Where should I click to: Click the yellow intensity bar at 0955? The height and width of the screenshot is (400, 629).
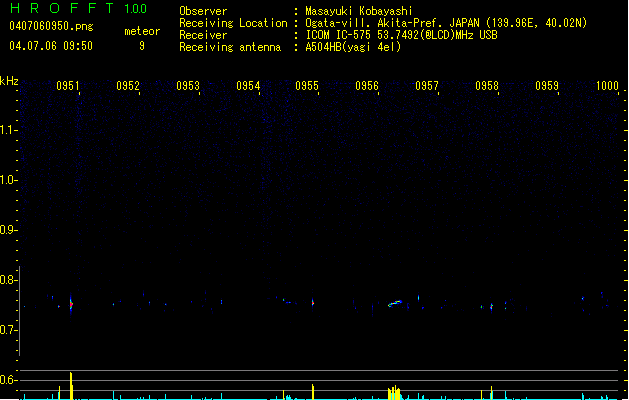pyautogui.click(x=313, y=392)
